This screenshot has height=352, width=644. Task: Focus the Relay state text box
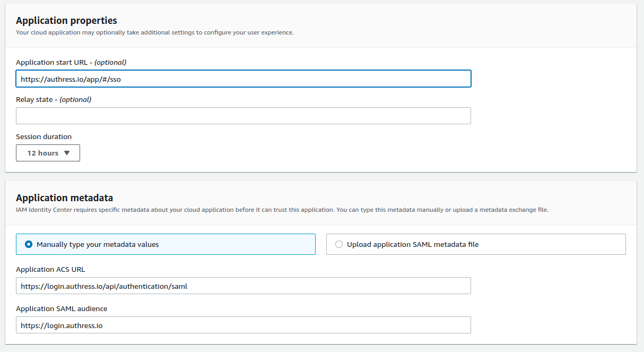pyautogui.click(x=243, y=116)
